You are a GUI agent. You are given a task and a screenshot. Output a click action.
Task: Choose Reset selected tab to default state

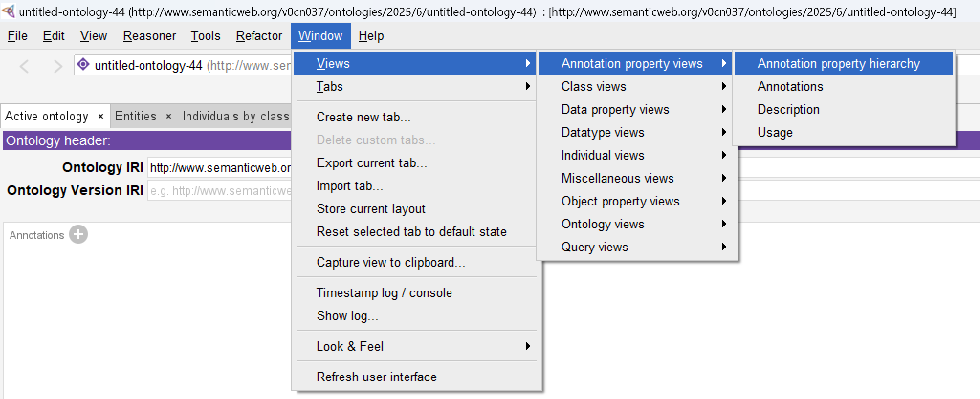(416, 232)
